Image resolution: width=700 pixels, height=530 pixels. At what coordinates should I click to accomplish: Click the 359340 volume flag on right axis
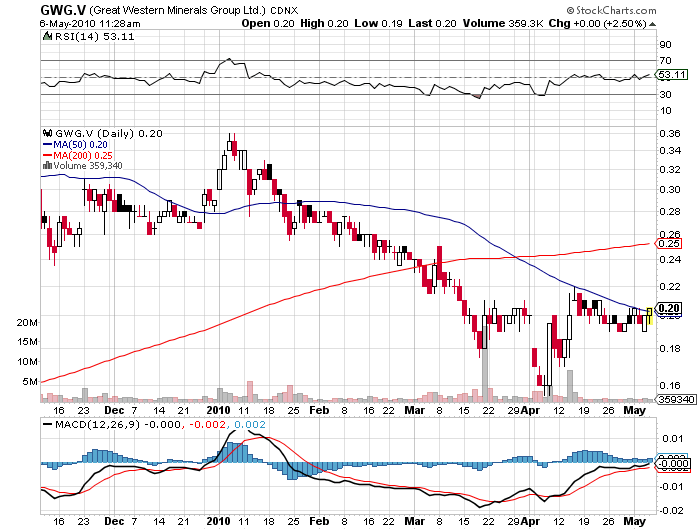676,399
